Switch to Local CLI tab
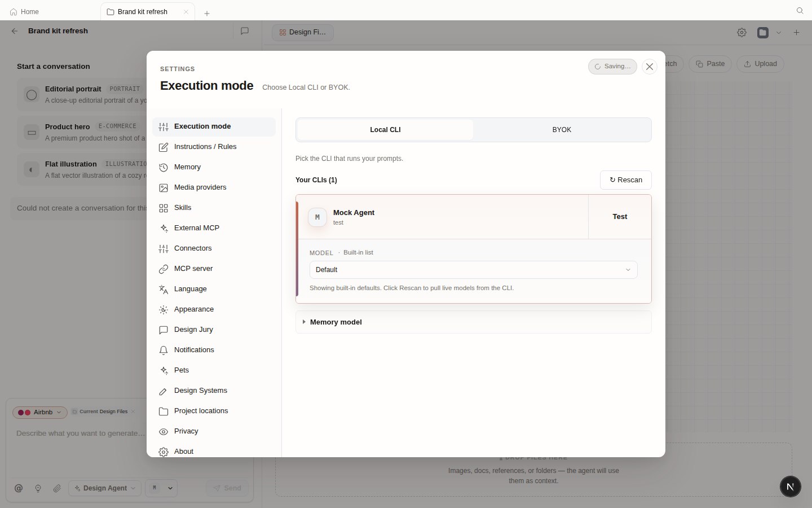 point(385,130)
